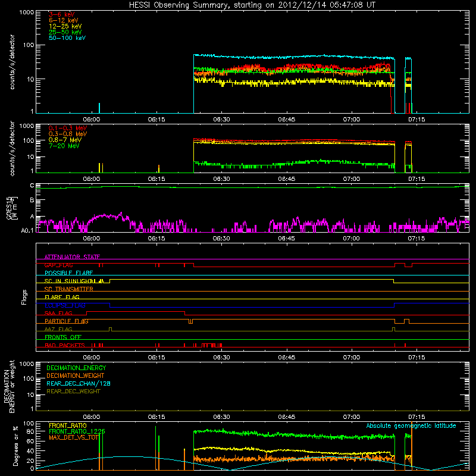Click the DECIMATION ENERGY or weight axis label
The width and height of the screenshot is (476, 476).
(9, 387)
